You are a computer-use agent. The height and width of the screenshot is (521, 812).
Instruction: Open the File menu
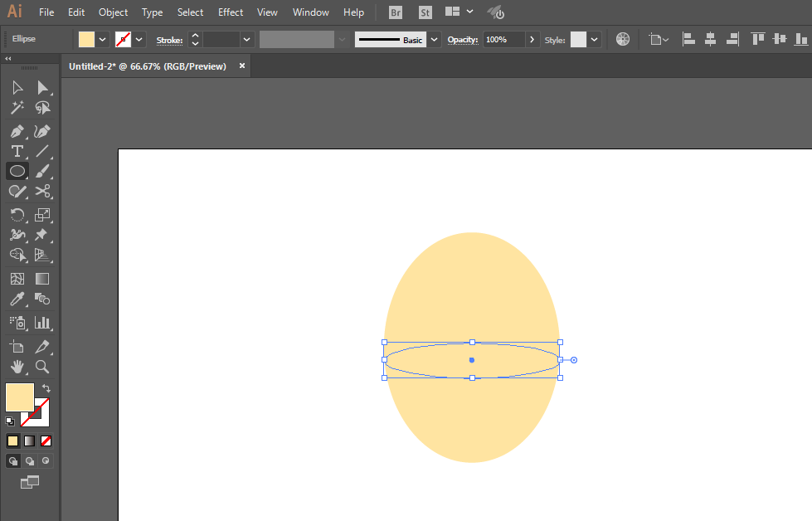(46, 12)
